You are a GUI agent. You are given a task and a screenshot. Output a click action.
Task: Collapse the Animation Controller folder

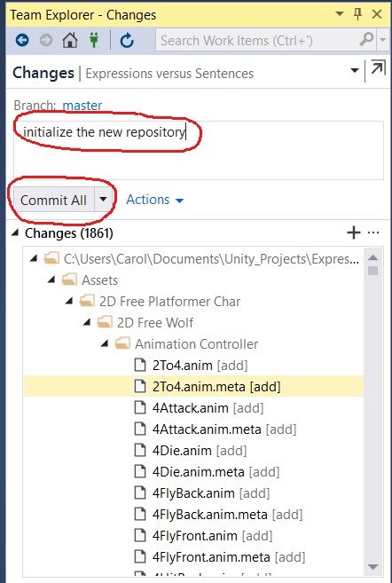[105, 343]
